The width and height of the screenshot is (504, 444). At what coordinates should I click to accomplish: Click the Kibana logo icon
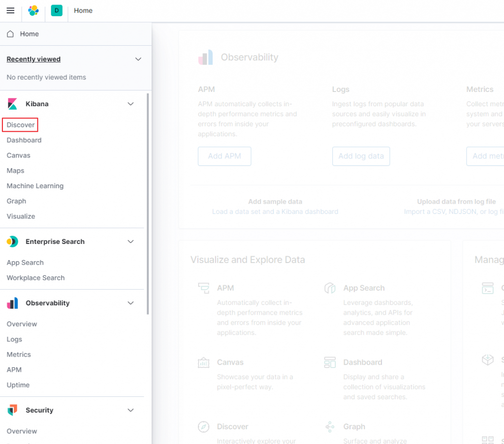click(x=12, y=104)
